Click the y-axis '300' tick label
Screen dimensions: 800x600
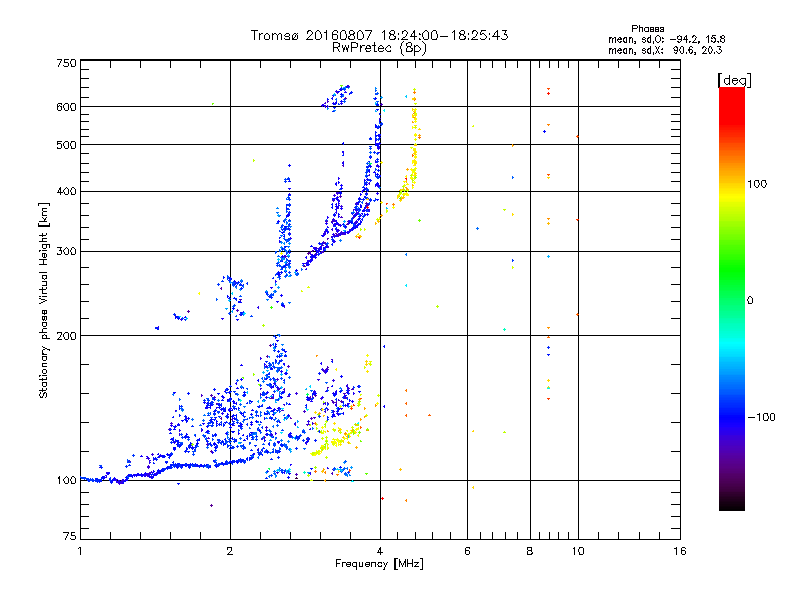66,251
